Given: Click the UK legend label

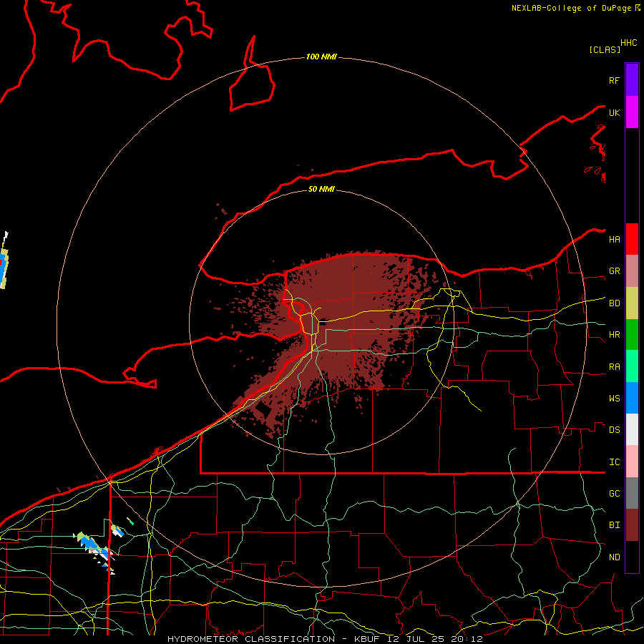Looking at the screenshot, I should (x=615, y=112).
